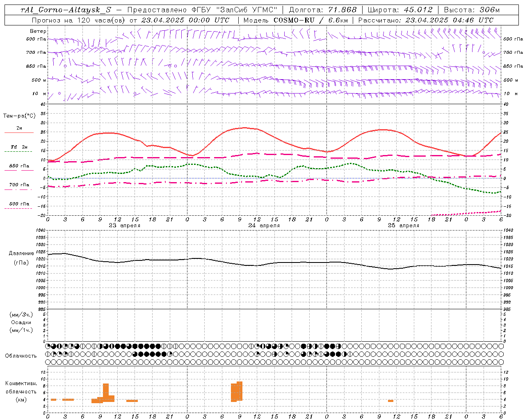Click the Облачность row label
Viewport: 525px width, 420px height.
coord(21,356)
